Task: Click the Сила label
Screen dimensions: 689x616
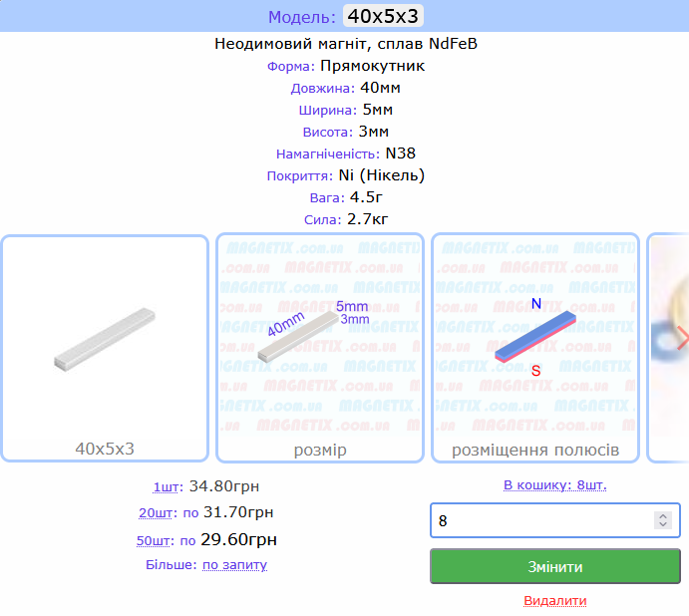Action: pyautogui.click(x=322, y=219)
